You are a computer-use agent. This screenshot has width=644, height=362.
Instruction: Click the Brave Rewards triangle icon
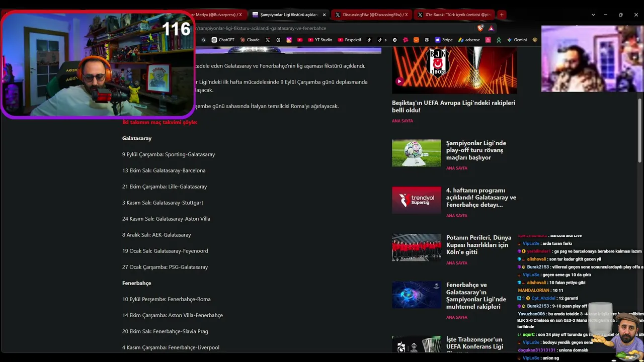[491, 28]
